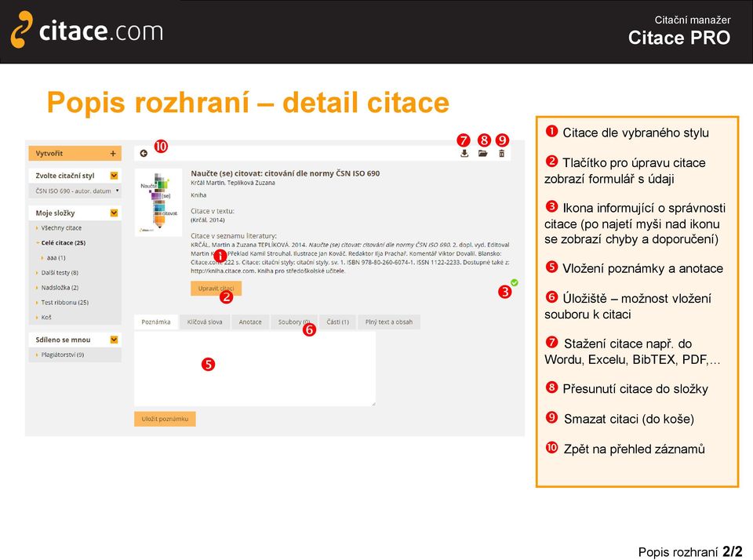This screenshot has height=560, width=753.
Task: Click inside the note text area
Action: 255,369
